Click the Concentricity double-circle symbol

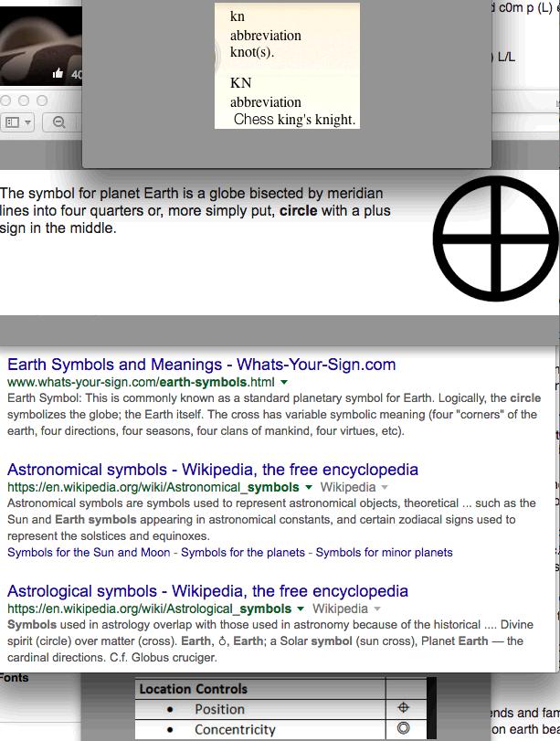click(x=403, y=728)
